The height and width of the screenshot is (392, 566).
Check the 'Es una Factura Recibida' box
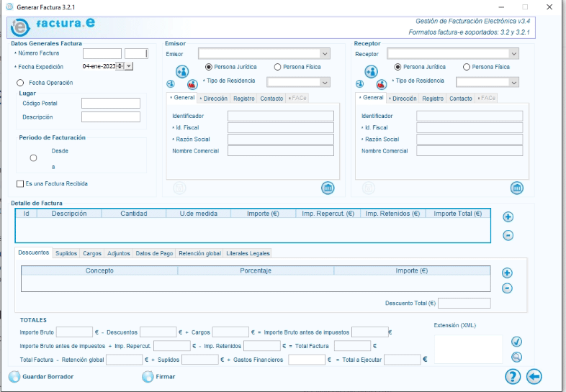[x=20, y=184]
